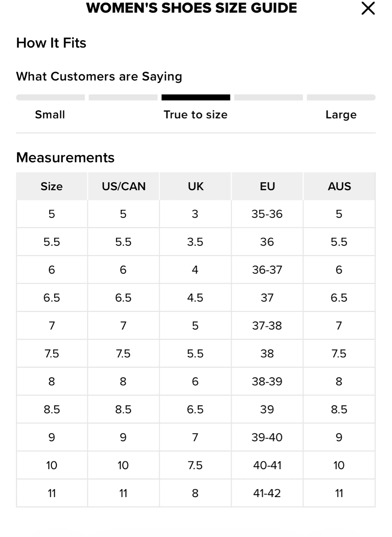
Task: Click the Small fit bar segment
Action: click(x=50, y=97)
